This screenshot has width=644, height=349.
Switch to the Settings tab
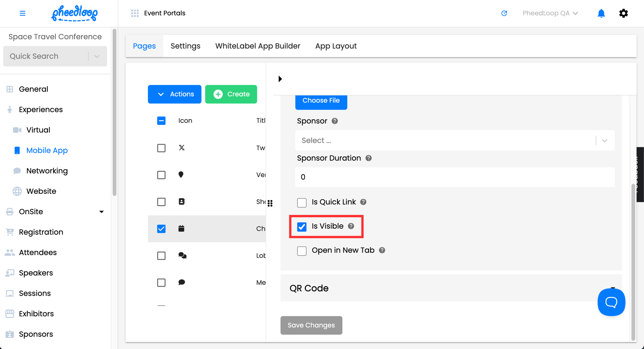(185, 46)
